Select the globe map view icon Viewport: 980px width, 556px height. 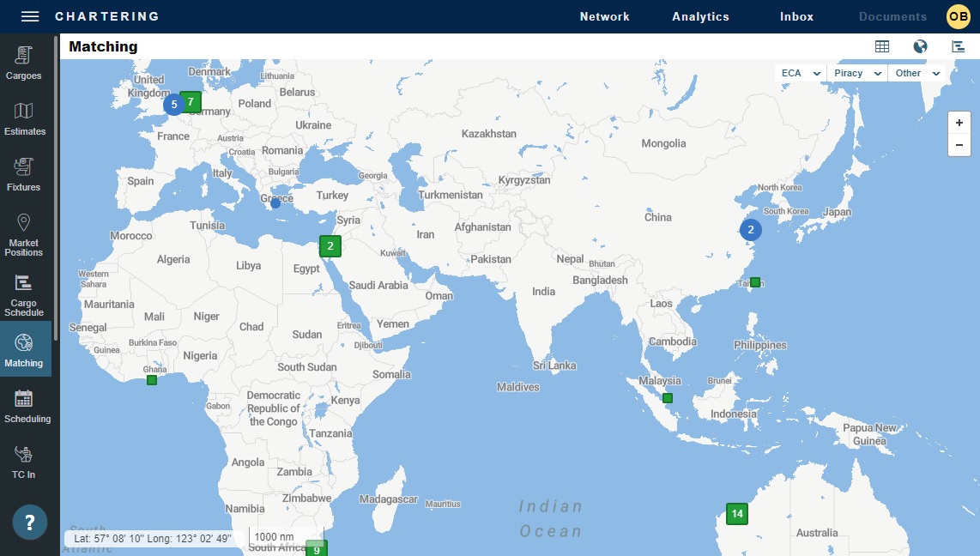(x=920, y=46)
